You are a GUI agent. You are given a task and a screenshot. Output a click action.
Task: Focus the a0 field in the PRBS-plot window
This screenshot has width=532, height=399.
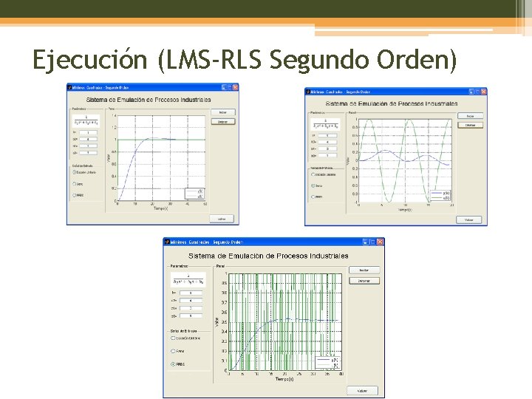tap(191, 316)
